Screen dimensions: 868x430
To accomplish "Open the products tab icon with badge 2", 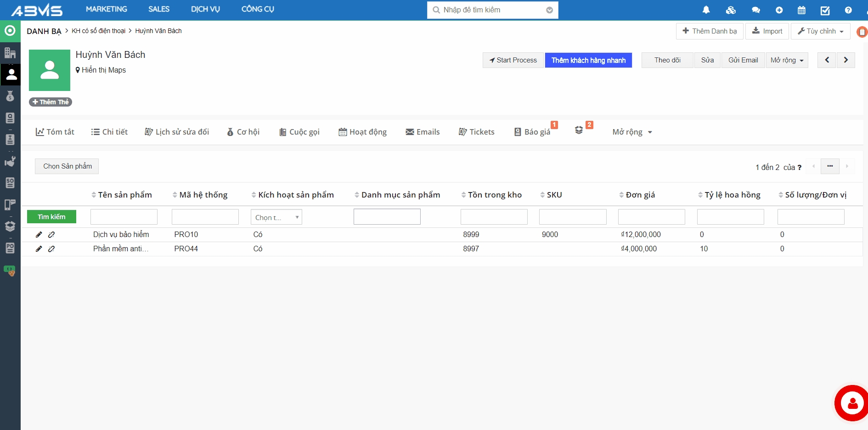I will pyautogui.click(x=579, y=131).
